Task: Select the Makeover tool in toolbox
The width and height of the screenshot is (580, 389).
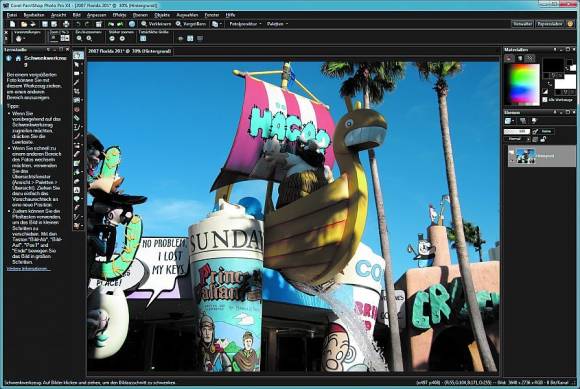Action: pyautogui.click(x=77, y=118)
